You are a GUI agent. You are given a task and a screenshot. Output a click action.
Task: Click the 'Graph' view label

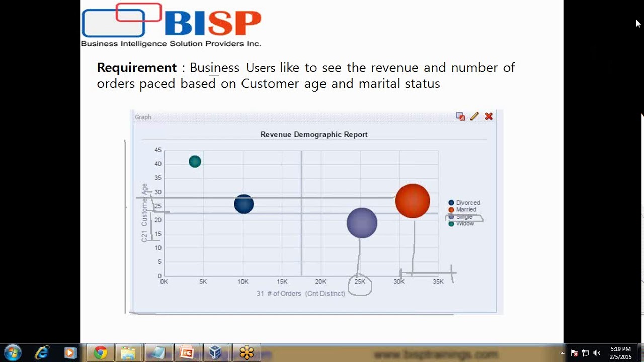coord(143,117)
